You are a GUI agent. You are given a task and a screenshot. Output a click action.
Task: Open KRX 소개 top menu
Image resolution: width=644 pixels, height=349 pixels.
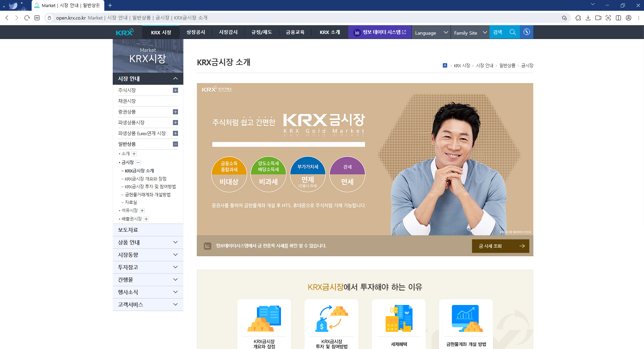coord(330,32)
